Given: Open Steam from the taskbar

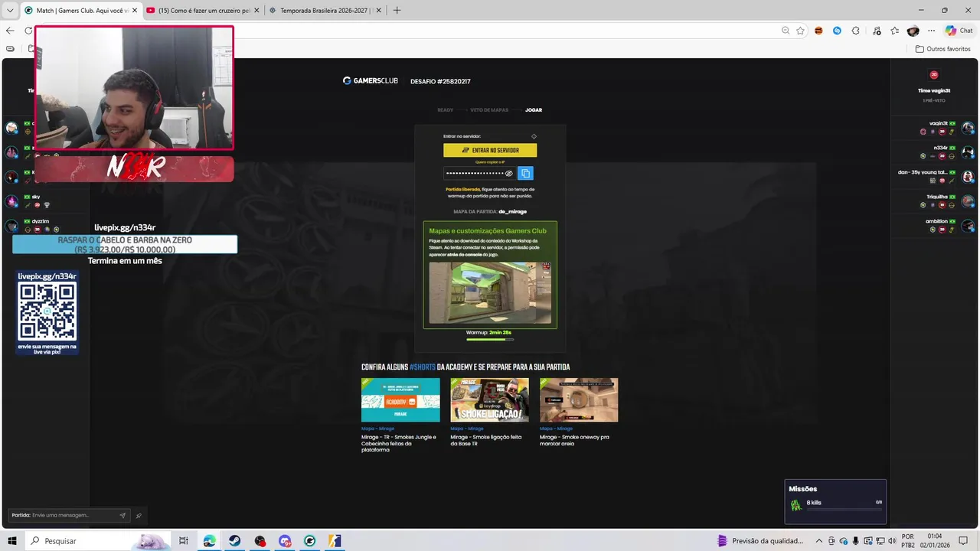Looking at the screenshot, I should click(x=234, y=541).
